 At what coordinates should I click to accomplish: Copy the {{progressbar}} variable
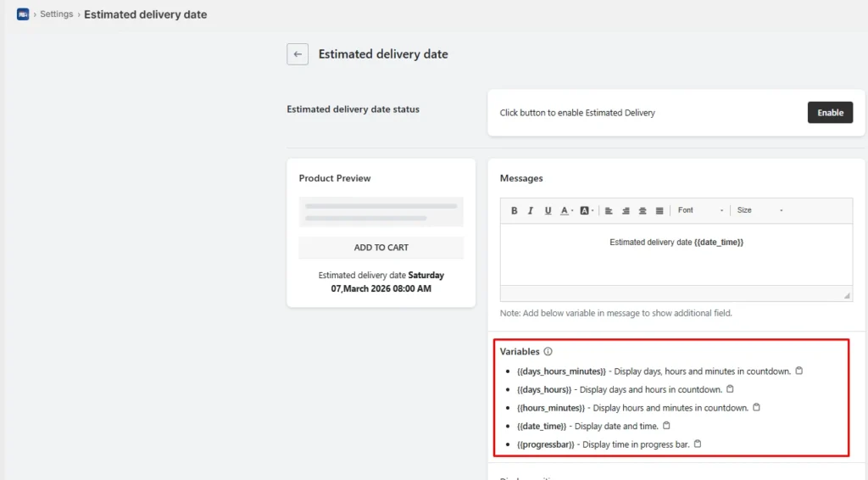point(698,444)
